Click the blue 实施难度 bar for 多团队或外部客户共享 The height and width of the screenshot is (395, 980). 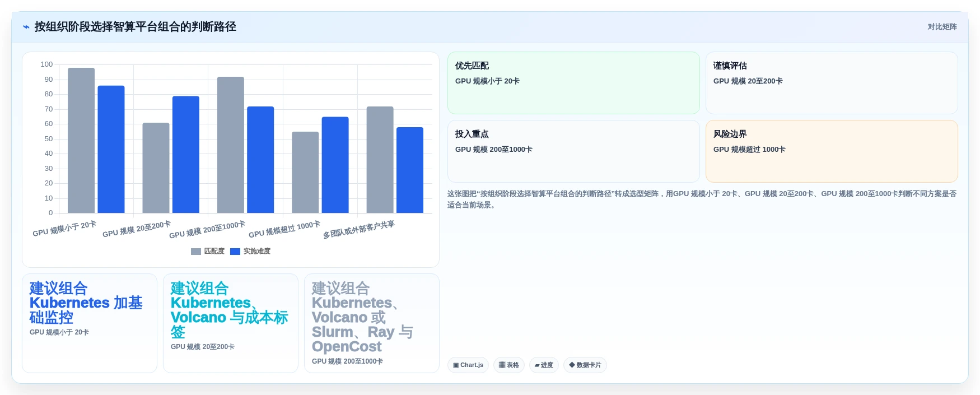click(x=410, y=170)
